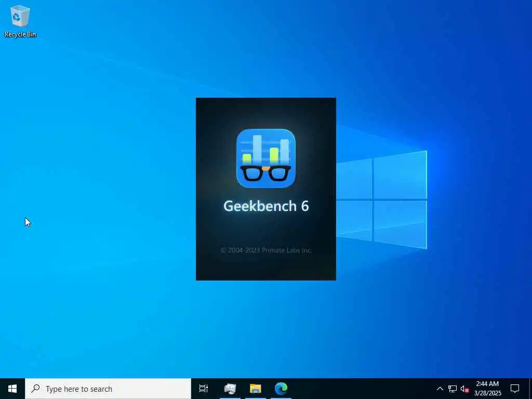Screen dimensions: 532x399
Task: Click the search magnifier icon in taskbar
Action: tap(35, 388)
